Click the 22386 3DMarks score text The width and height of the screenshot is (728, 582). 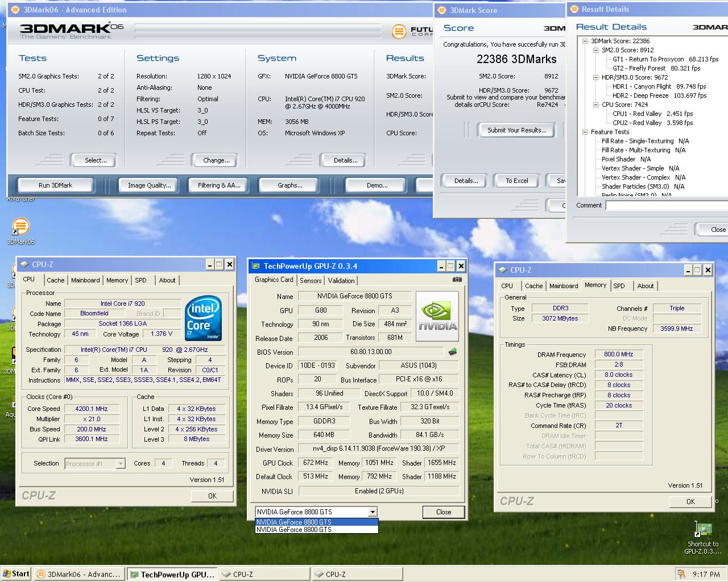pyautogui.click(x=516, y=59)
